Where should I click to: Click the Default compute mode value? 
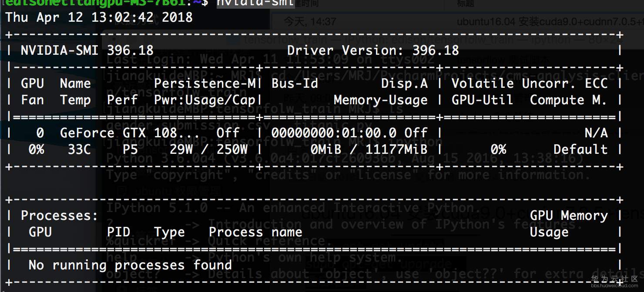pyautogui.click(x=580, y=149)
